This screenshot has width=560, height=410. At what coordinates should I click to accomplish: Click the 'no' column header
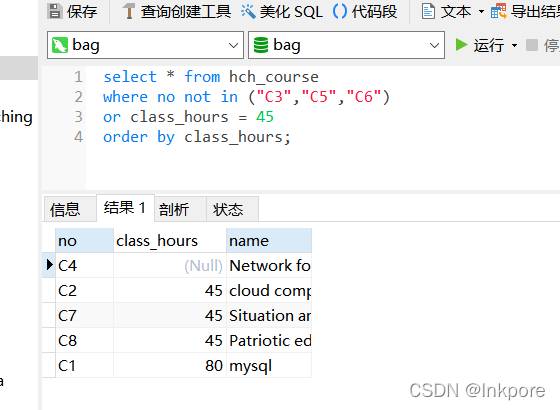click(x=84, y=241)
